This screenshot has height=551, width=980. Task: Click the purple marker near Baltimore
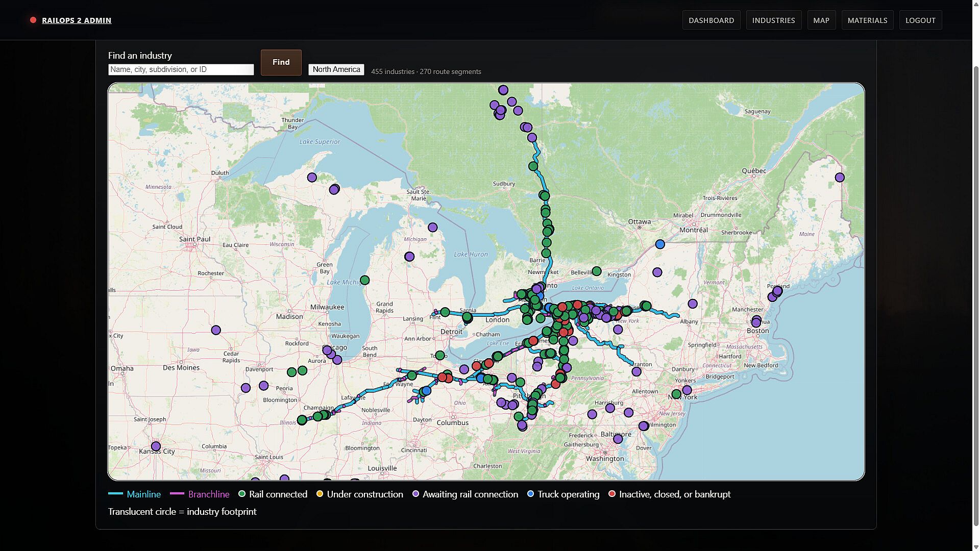[618, 439]
